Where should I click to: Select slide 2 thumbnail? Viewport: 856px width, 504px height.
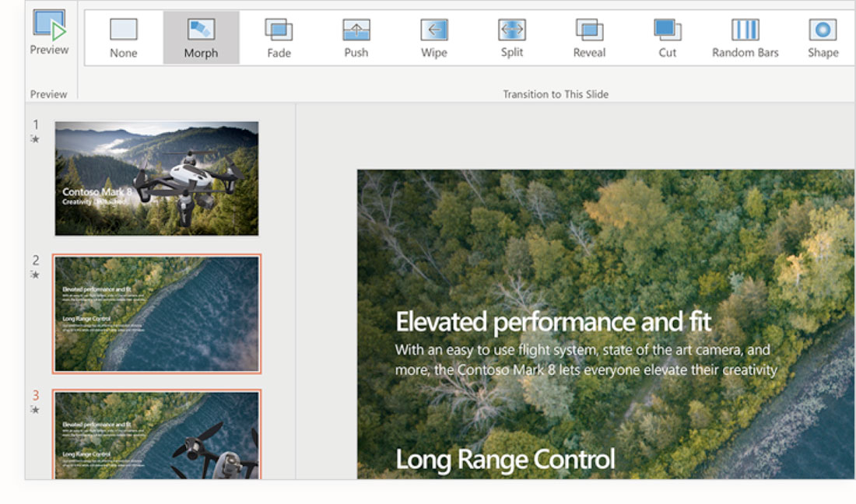[x=156, y=313]
